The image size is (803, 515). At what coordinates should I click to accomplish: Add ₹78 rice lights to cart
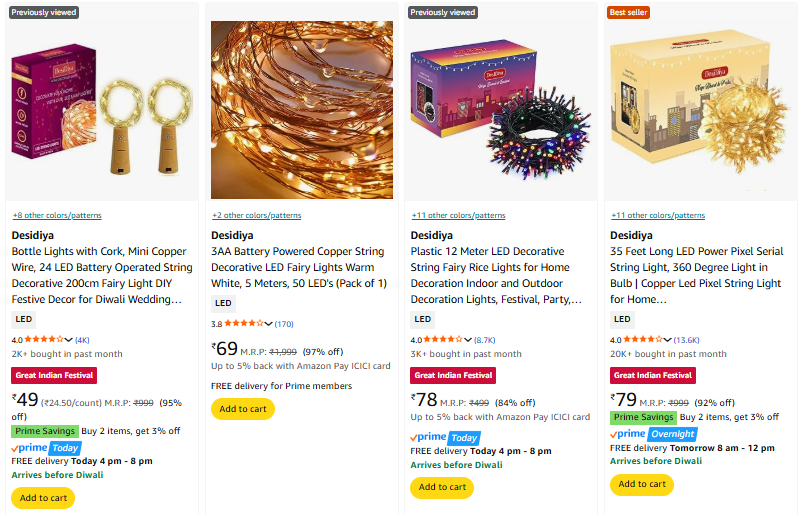click(442, 487)
